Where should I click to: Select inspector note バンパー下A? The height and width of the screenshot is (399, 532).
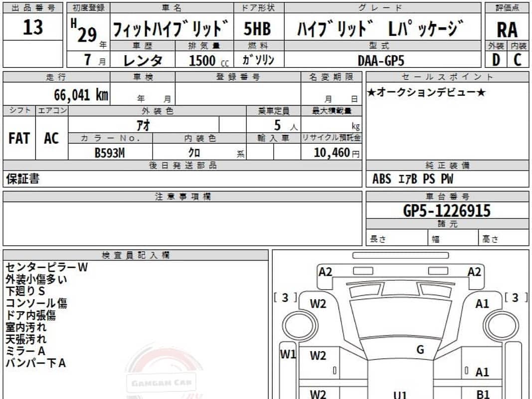tap(35, 363)
